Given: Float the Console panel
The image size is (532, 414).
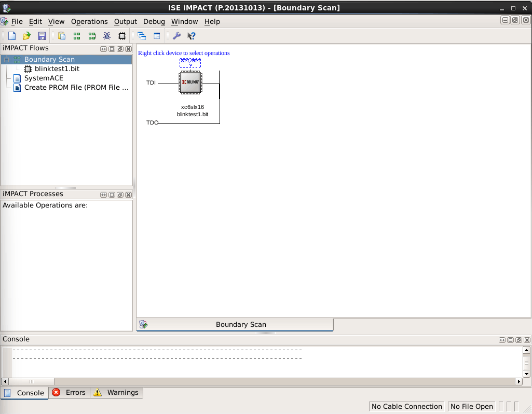Looking at the screenshot, I should point(519,340).
